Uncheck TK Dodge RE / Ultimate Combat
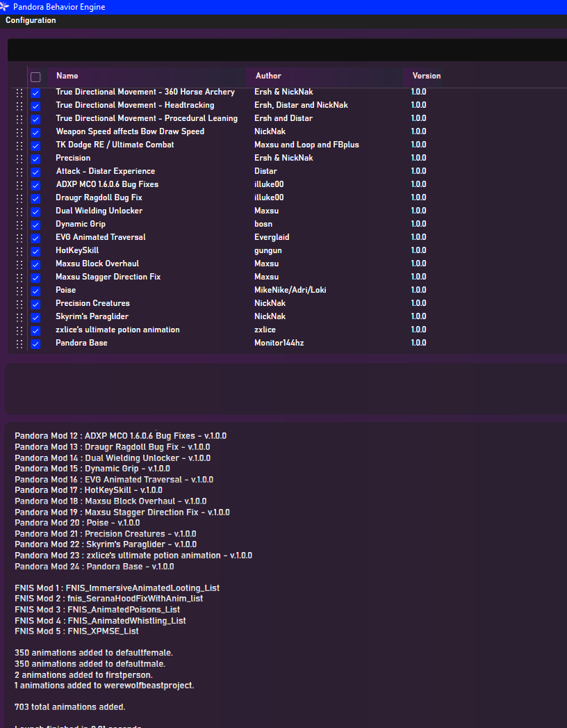 (35, 146)
